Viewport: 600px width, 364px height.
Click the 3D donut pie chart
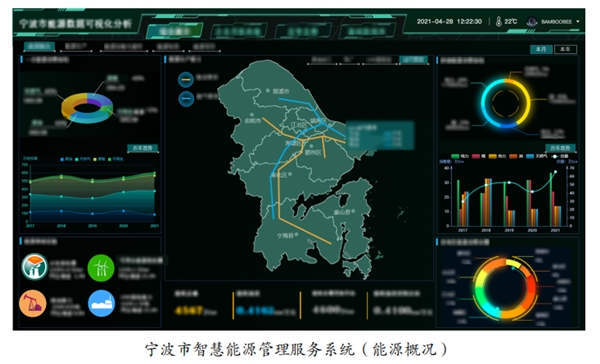click(x=87, y=108)
